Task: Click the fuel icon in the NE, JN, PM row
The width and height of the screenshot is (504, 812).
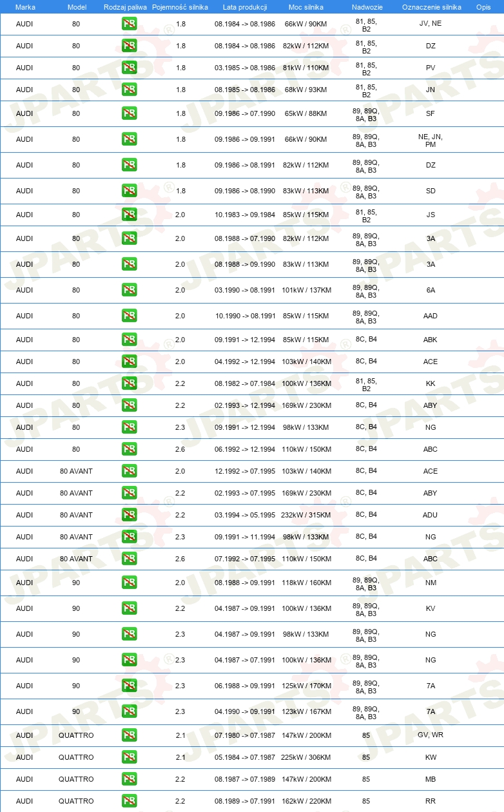Action: [x=129, y=139]
